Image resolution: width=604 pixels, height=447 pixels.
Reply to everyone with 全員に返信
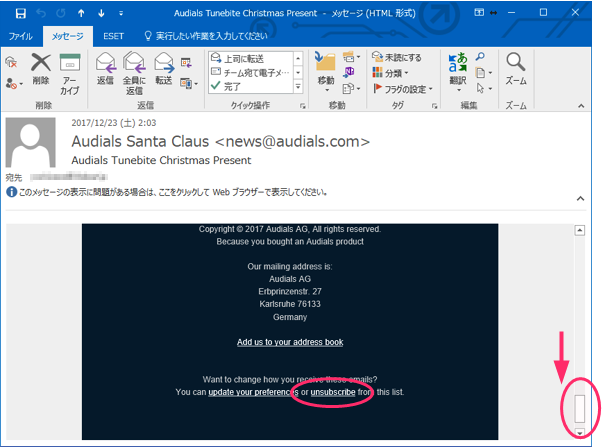point(134,73)
